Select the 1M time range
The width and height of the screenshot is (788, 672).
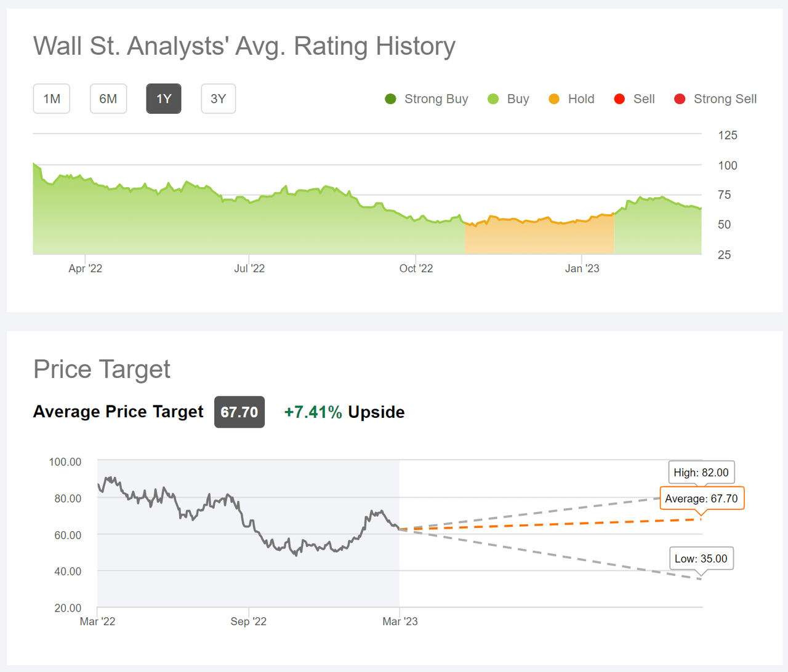[x=51, y=98]
